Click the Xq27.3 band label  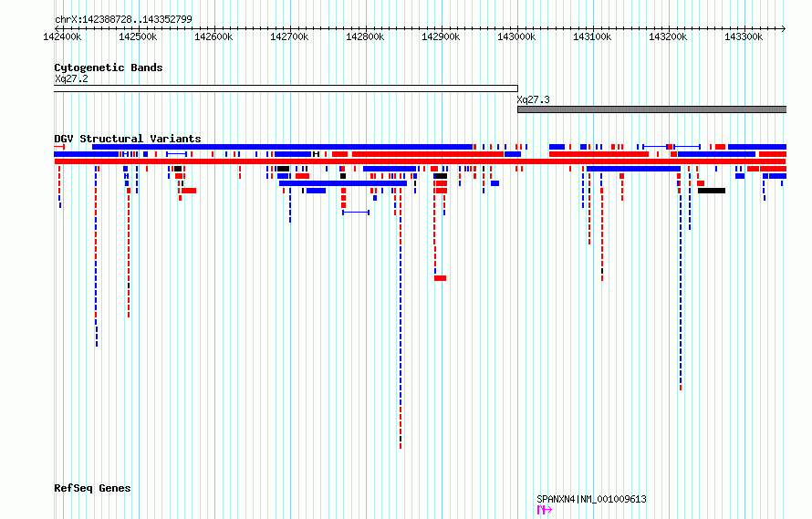point(534,100)
